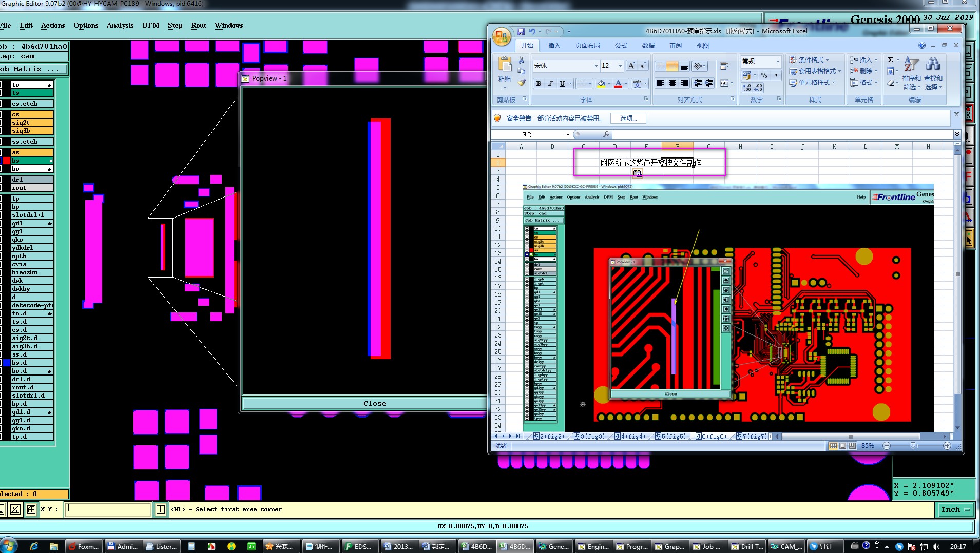The height and width of the screenshot is (553, 980).
Task: Open the Inch units dropdown
Action: (x=955, y=509)
